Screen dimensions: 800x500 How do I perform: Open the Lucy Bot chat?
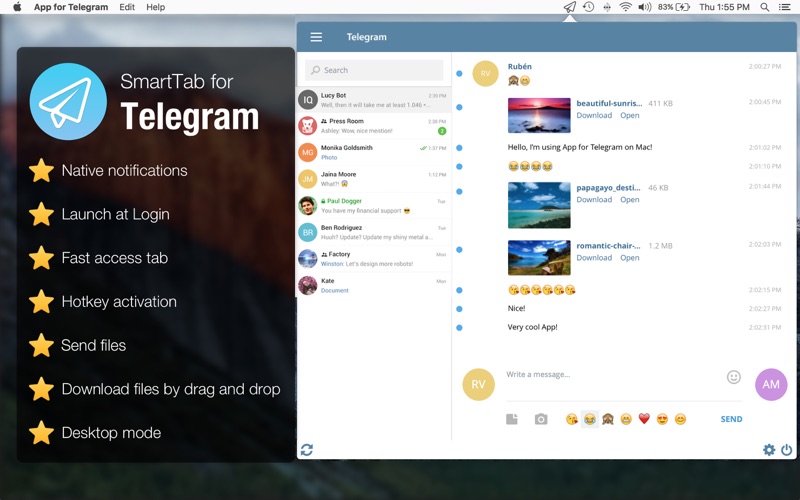click(x=373, y=100)
